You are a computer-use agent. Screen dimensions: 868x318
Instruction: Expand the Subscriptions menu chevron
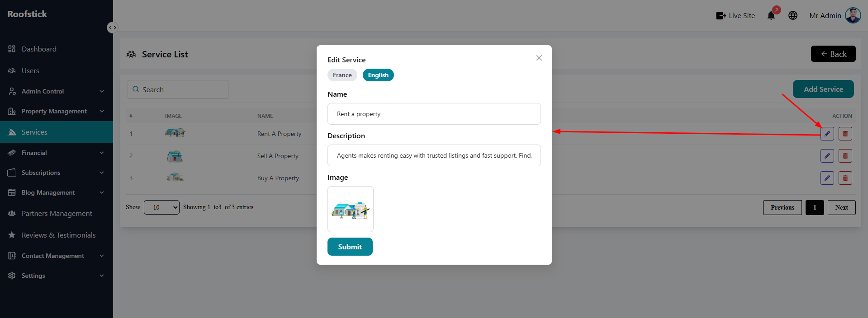(x=102, y=173)
